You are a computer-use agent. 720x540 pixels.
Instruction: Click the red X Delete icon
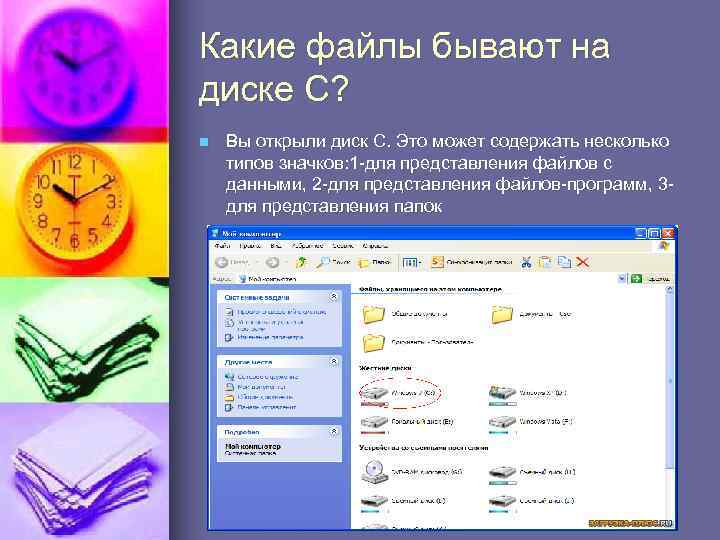click(x=583, y=262)
